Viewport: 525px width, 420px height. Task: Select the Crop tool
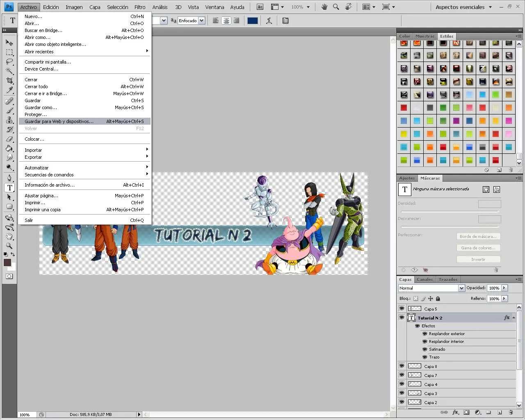coord(9,80)
